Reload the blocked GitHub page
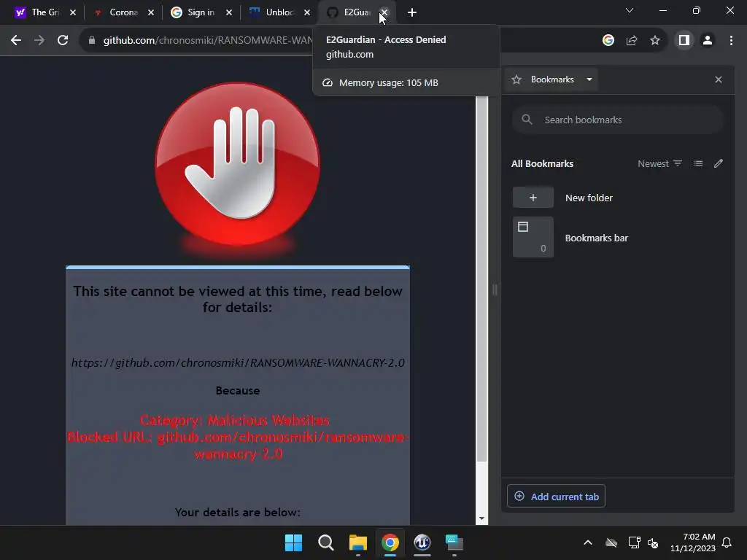This screenshot has width=747, height=560. tap(63, 41)
